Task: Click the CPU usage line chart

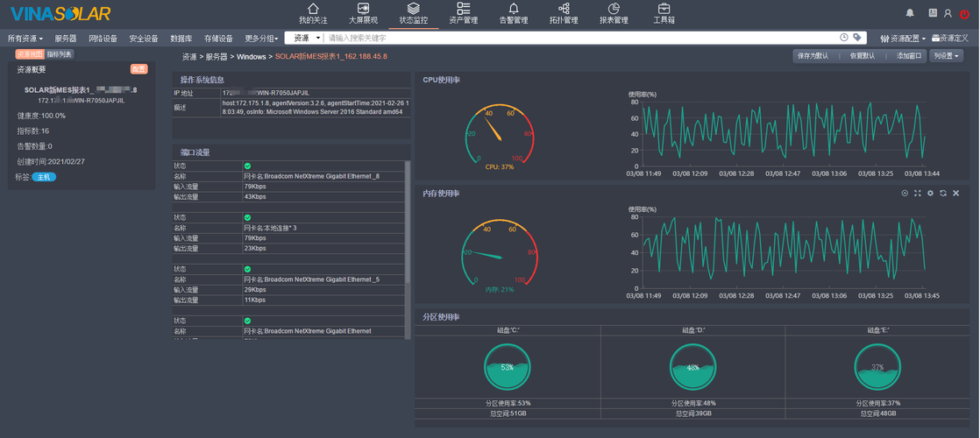Action: pos(784,134)
